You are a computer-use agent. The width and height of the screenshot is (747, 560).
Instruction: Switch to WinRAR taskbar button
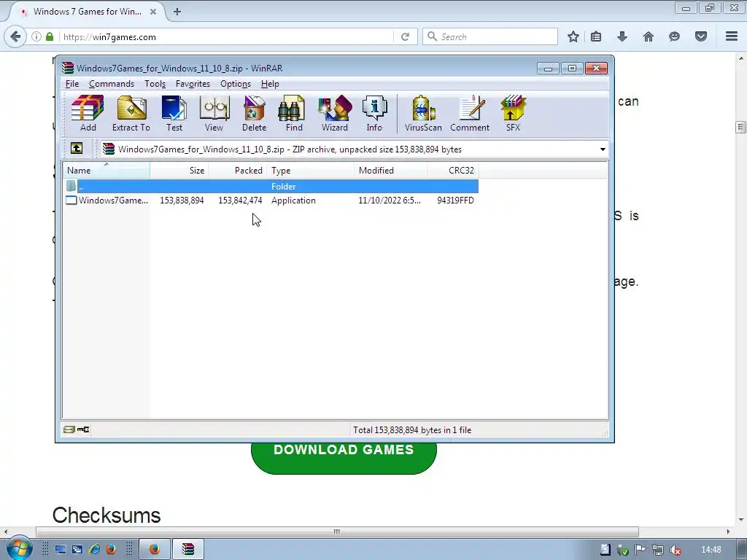(188, 550)
